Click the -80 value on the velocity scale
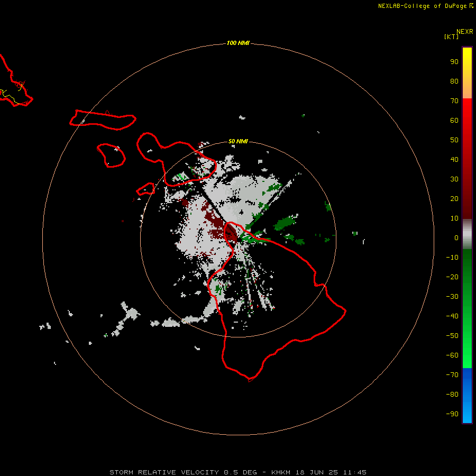The image size is (476, 476). point(452,395)
